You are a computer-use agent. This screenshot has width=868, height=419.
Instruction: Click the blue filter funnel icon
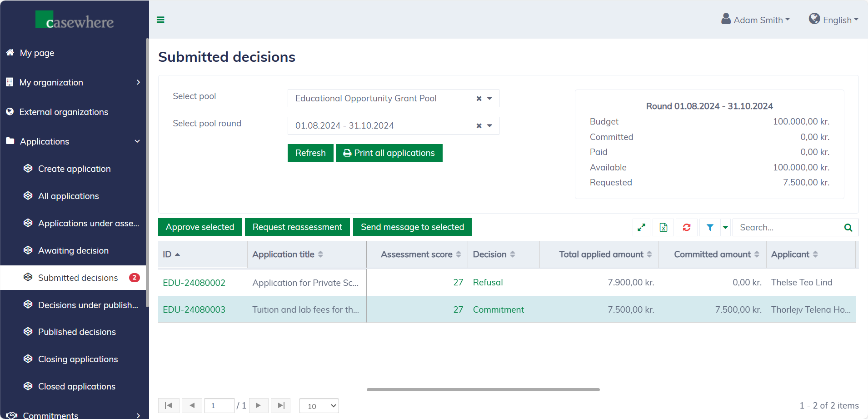[x=709, y=227]
